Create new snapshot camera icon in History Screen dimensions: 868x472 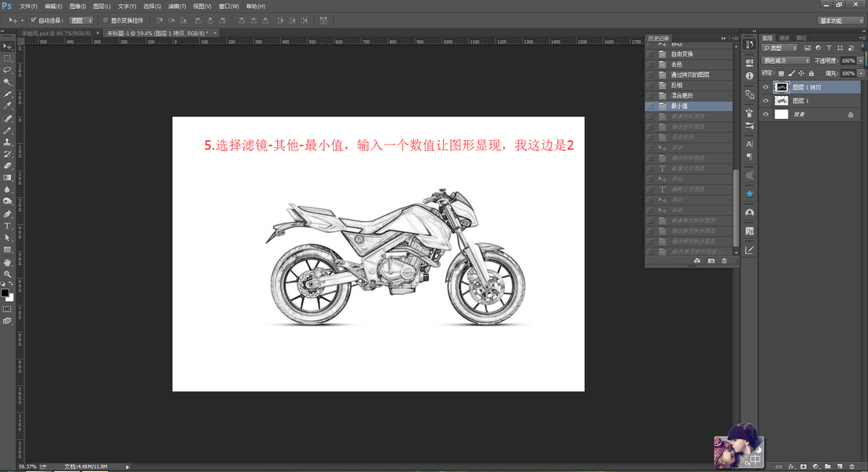click(711, 260)
